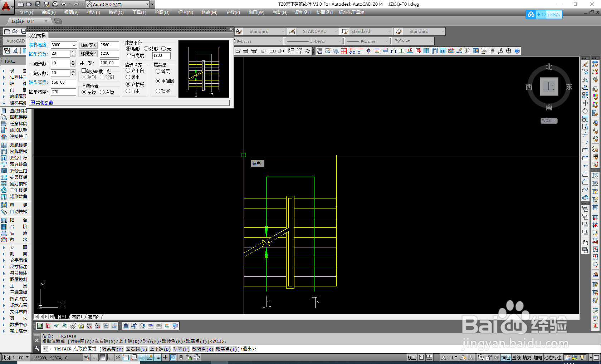The width and height of the screenshot is (601, 364).
Task: Select the 三角楼梯 triangle stair tool
Action: [x=14, y=190]
